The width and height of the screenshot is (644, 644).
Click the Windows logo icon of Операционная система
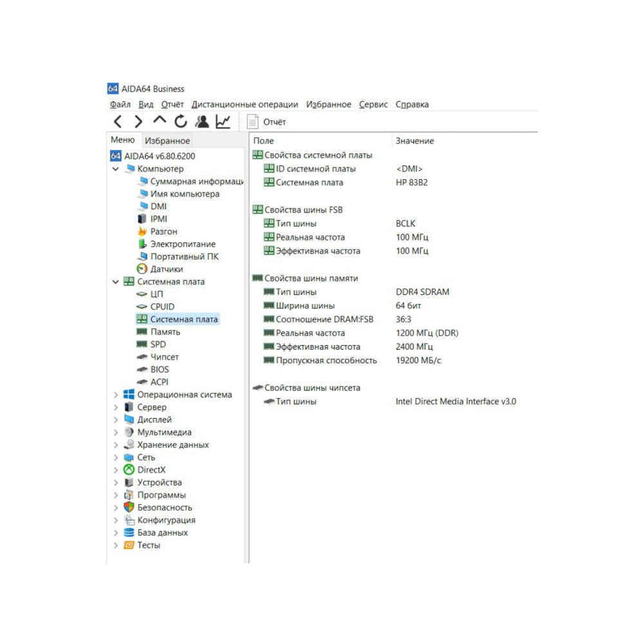point(129,395)
